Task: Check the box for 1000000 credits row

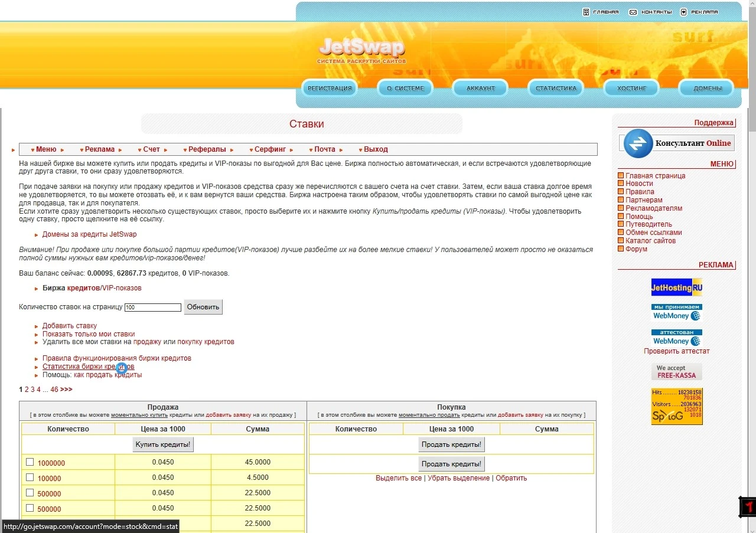Action: pos(30,462)
